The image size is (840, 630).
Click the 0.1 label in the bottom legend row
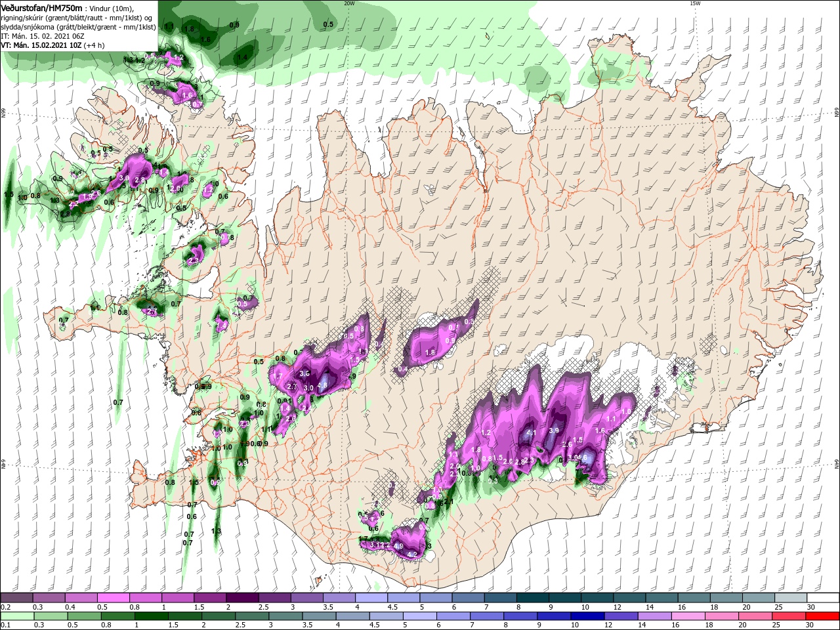point(5,625)
